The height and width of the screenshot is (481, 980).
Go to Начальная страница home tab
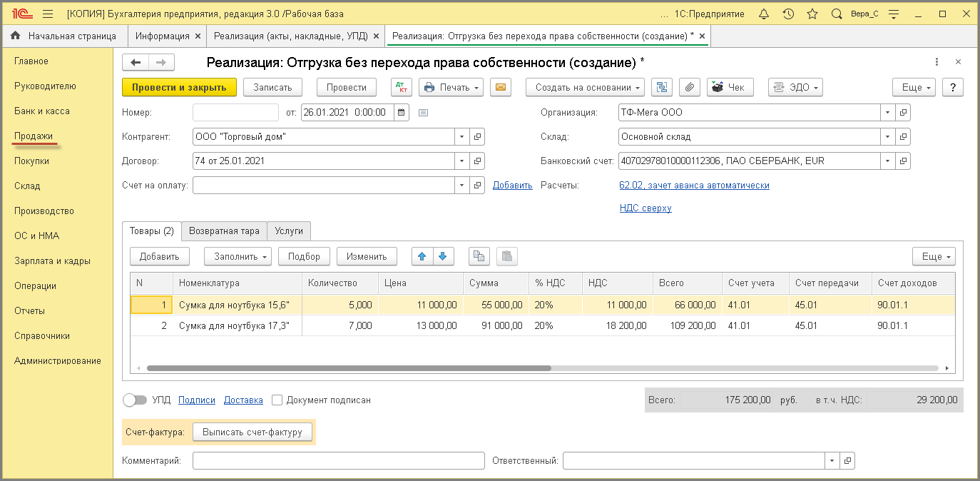[x=63, y=36]
